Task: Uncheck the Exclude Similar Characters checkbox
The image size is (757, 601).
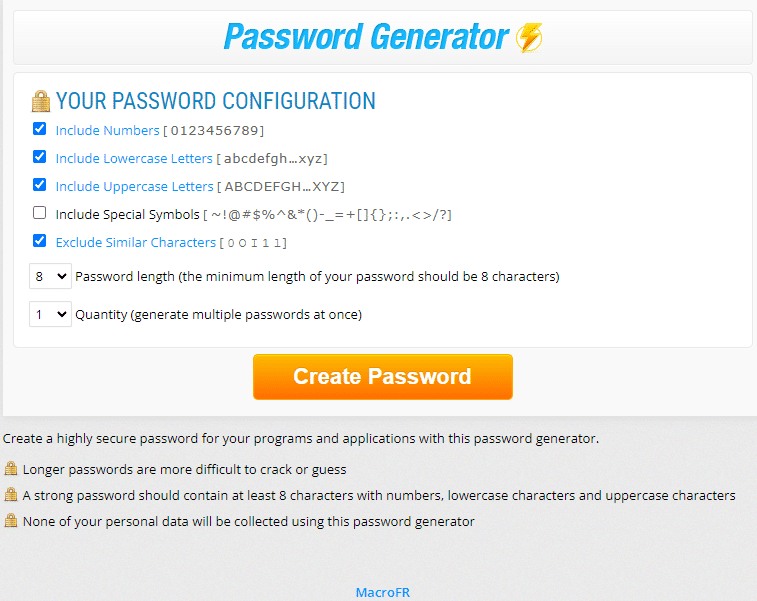Action: coord(40,241)
